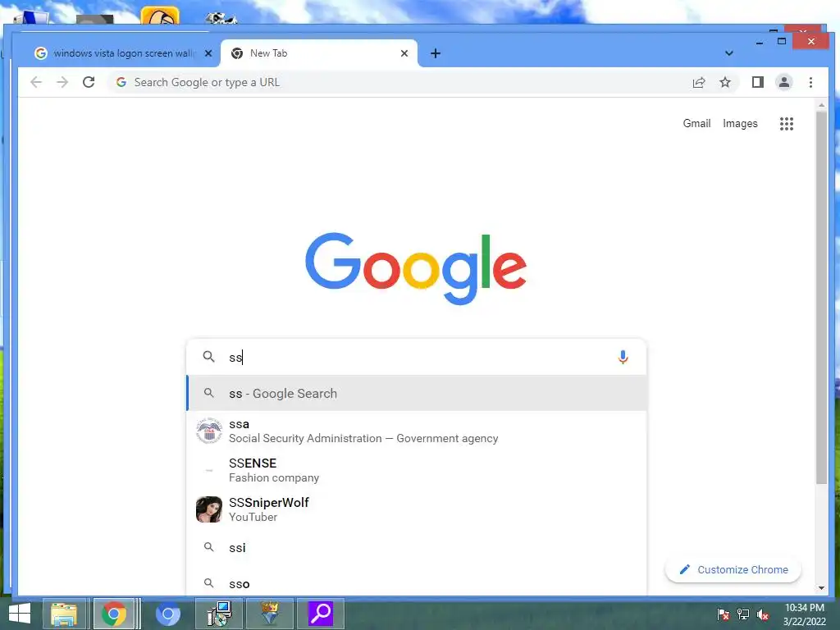Screen dimensions: 840x630
Task: Click the Google logo
Action: pos(416,268)
